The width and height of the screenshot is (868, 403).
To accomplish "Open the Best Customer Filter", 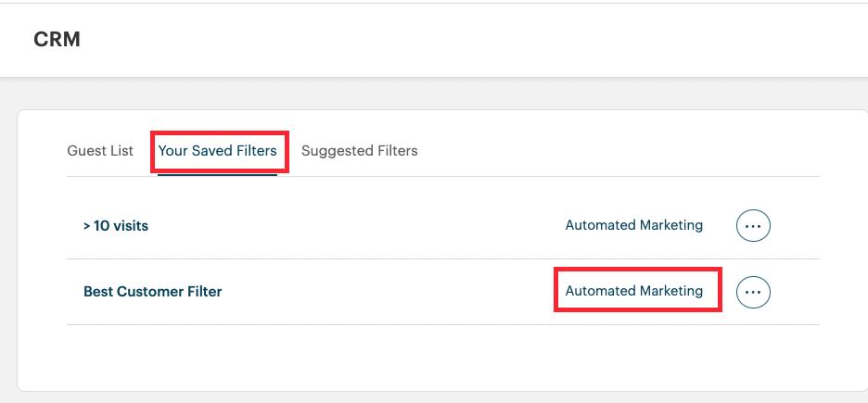I will tap(153, 291).
